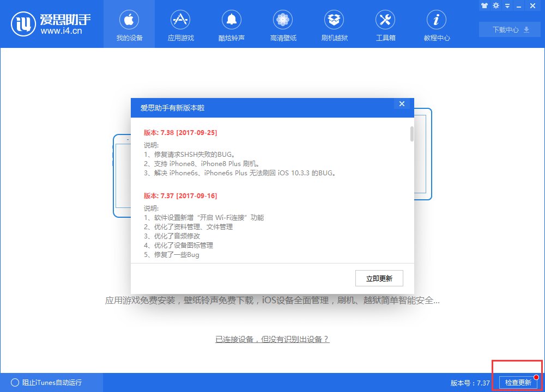
Task: Open the settings gear in the titlebar
Action: (x=496, y=6)
